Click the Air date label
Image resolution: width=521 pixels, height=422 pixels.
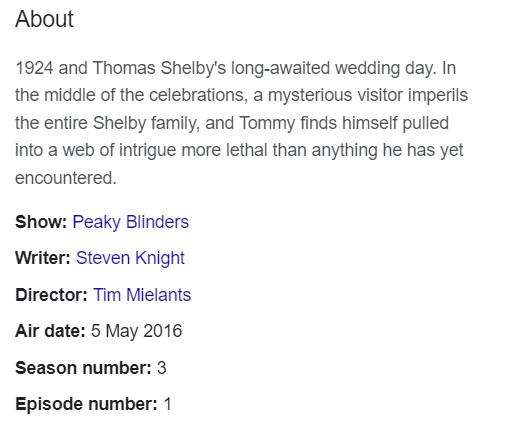(50, 331)
